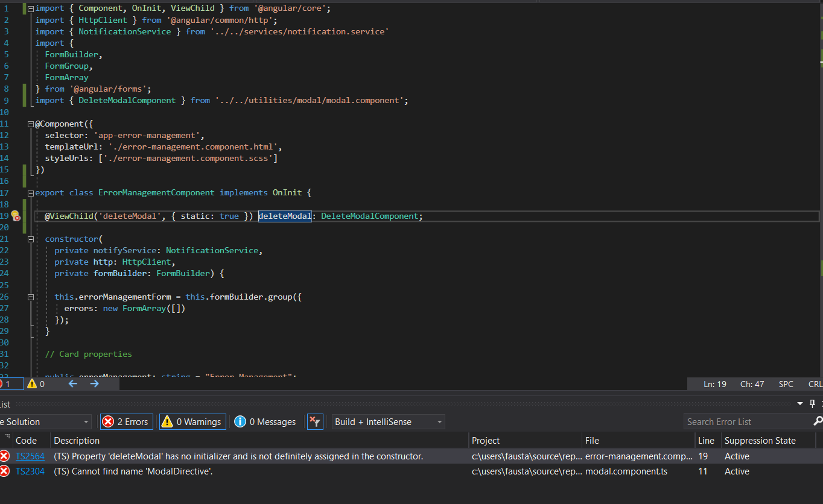The width and height of the screenshot is (823, 504).
Task: Collapse the constructor block at line 21
Action: [x=31, y=239]
